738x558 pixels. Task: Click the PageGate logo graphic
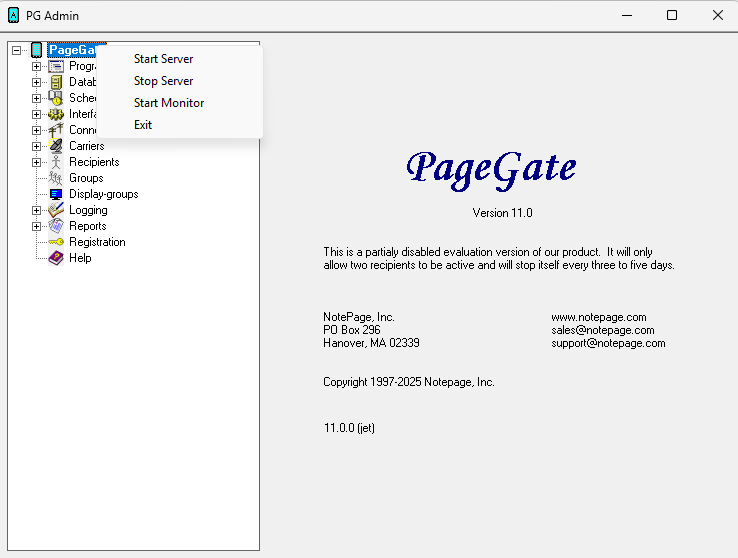[491, 171]
